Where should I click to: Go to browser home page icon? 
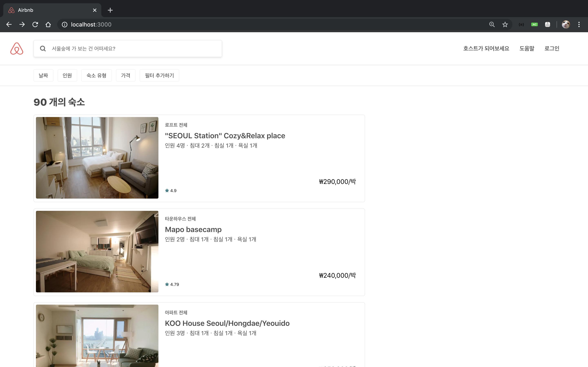click(x=48, y=24)
